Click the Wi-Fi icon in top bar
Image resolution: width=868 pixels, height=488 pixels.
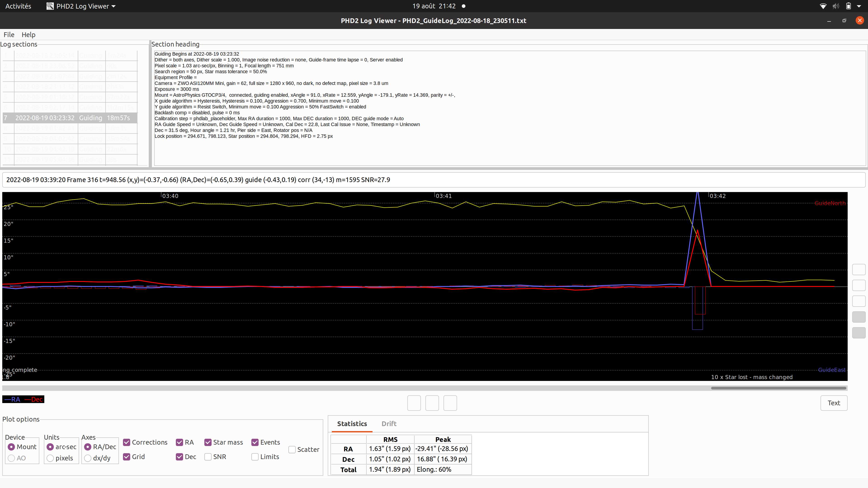coord(823,6)
